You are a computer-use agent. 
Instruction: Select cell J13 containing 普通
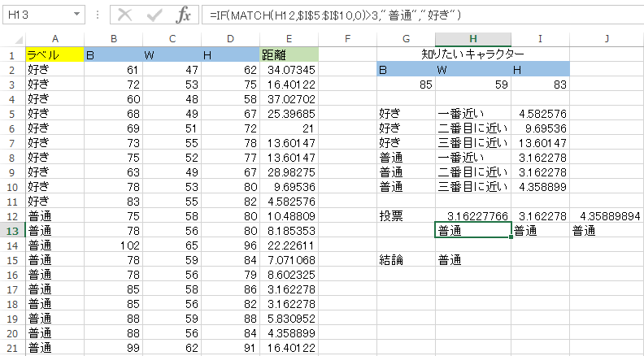(x=607, y=231)
